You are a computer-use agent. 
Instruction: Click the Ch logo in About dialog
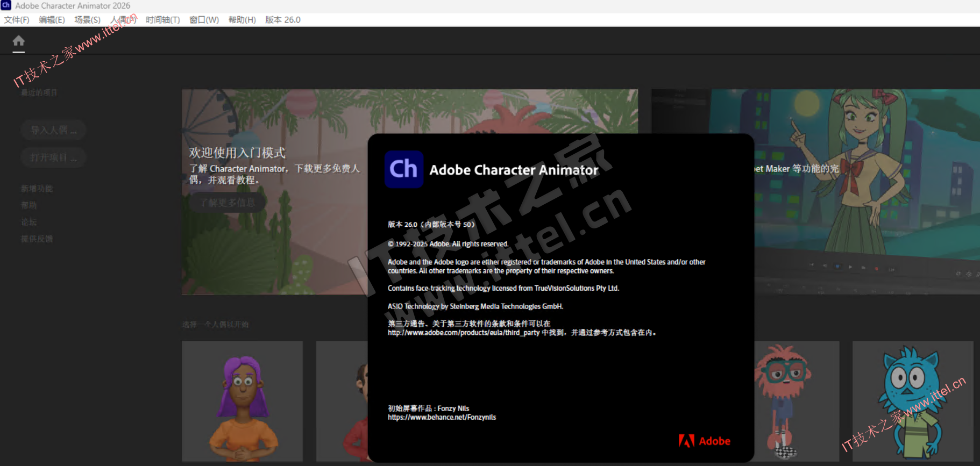click(403, 169)
